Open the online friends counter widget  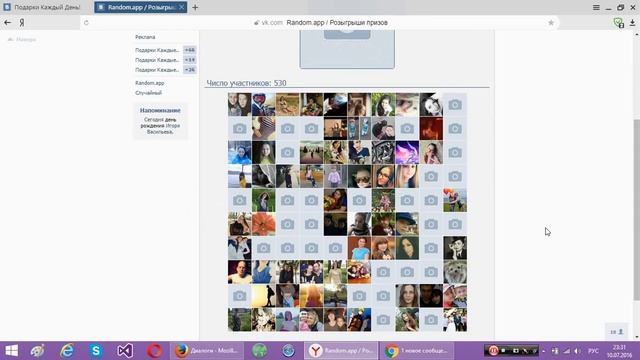(x=617, y=332)
